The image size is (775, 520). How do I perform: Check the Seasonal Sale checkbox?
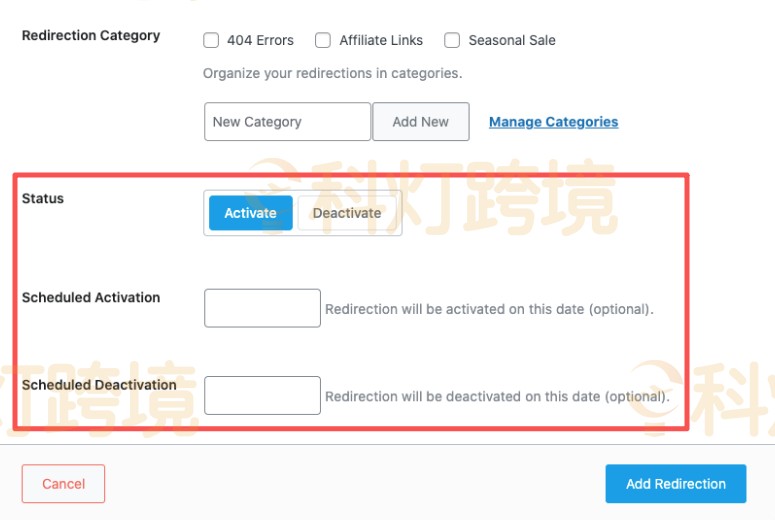(452, 41)
